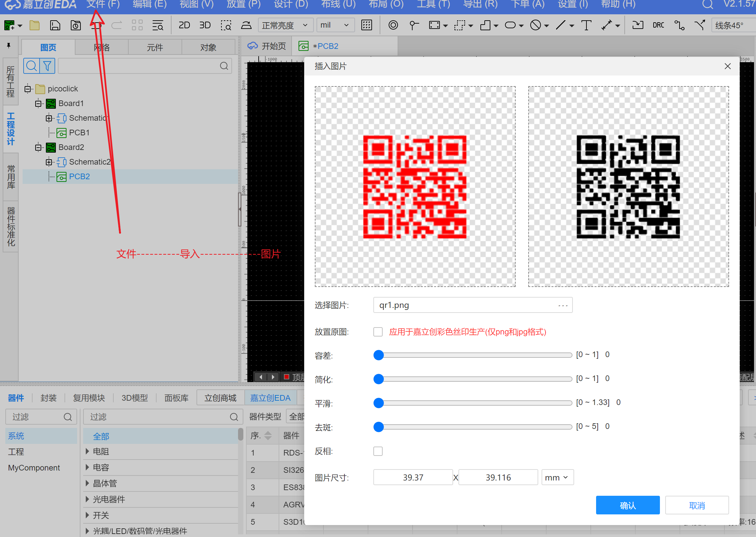Save using the floppy disk icon

[55, 25]
